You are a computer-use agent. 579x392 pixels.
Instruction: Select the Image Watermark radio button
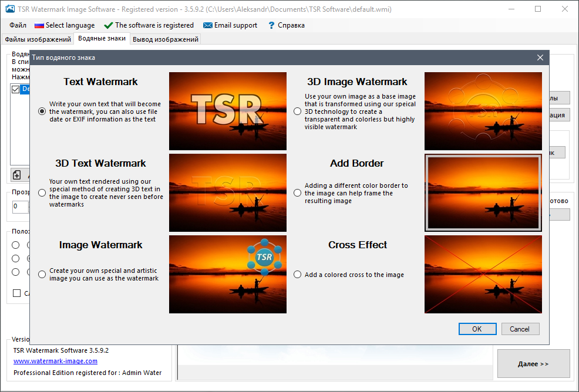pos(42,274)
